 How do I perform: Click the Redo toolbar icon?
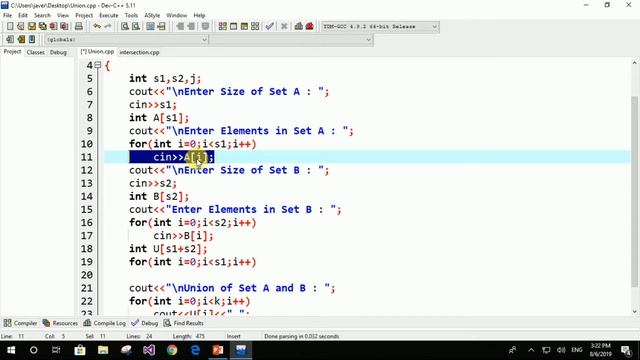click(x=108, y=27)
